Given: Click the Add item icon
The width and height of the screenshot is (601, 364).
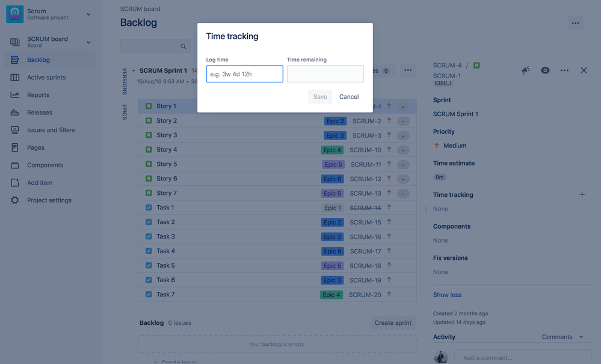Looking at the screenshot, I should (15, 183).
